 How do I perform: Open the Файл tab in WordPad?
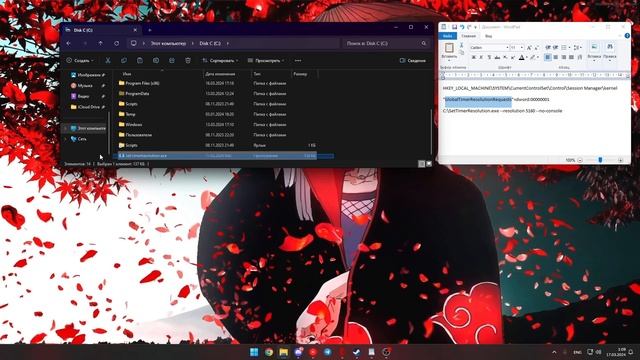click(448, 36)
